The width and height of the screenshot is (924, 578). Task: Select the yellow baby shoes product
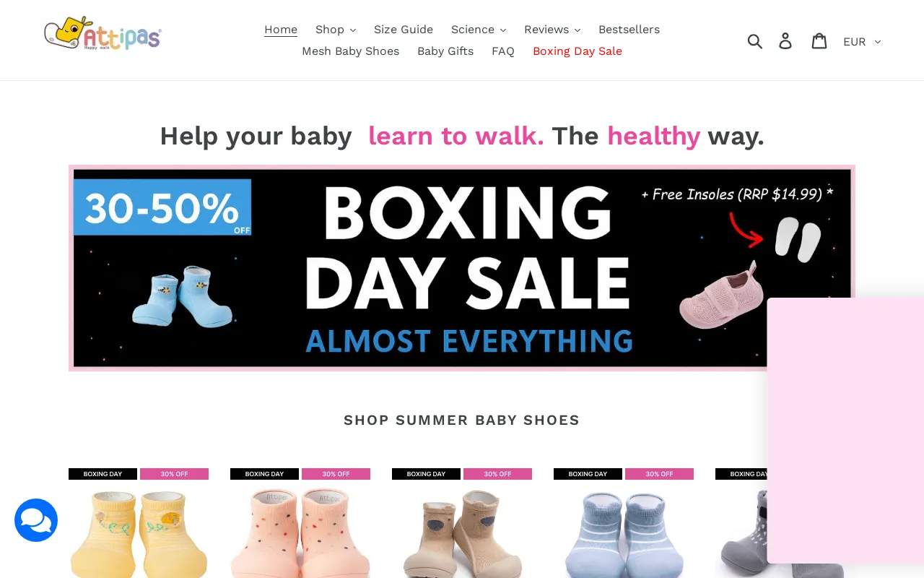(x=139, y=523)
